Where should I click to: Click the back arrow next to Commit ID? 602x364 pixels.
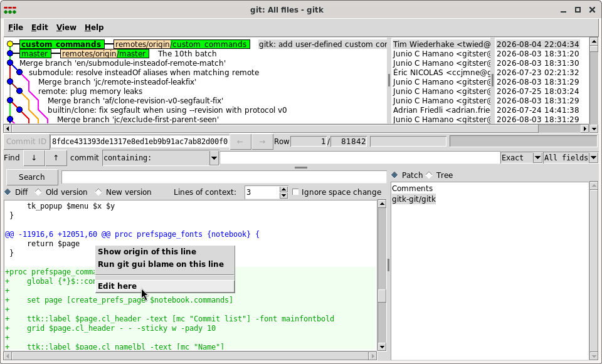click(x=240, y=142)
